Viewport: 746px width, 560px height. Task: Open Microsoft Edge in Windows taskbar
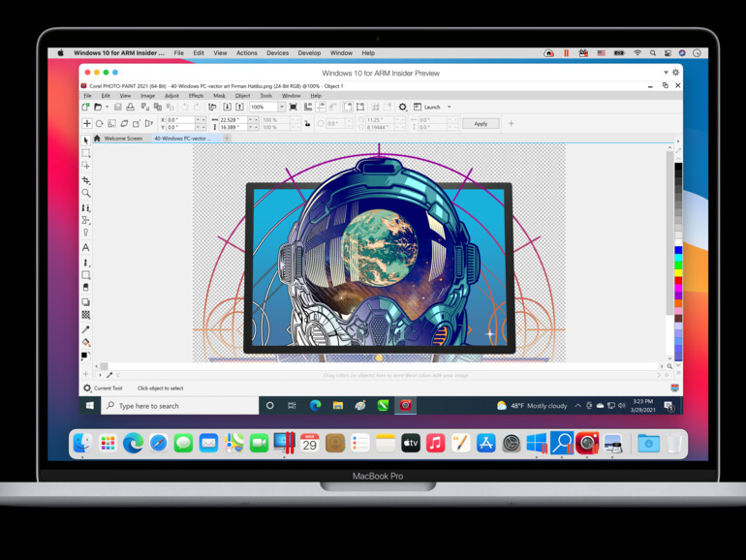click(315, 405)
